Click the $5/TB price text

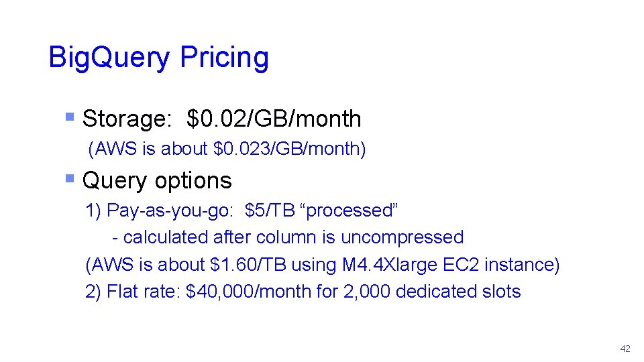point(270,210)
